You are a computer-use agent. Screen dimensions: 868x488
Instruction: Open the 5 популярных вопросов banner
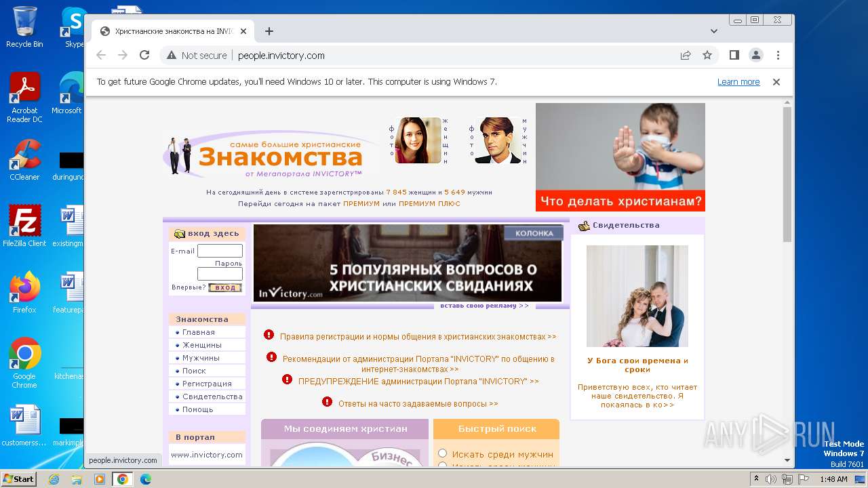[x=407, y=263]
